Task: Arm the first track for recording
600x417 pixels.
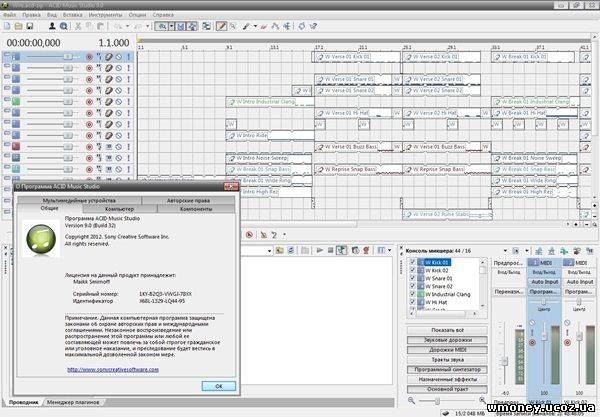Action: click(x=89, y=57)
